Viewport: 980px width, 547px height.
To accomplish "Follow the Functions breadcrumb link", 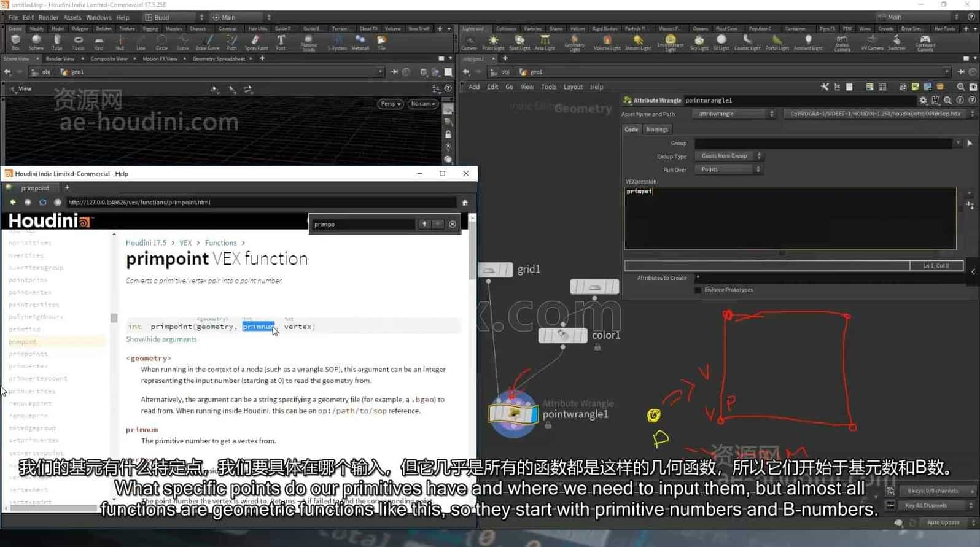I will (220, 242).
